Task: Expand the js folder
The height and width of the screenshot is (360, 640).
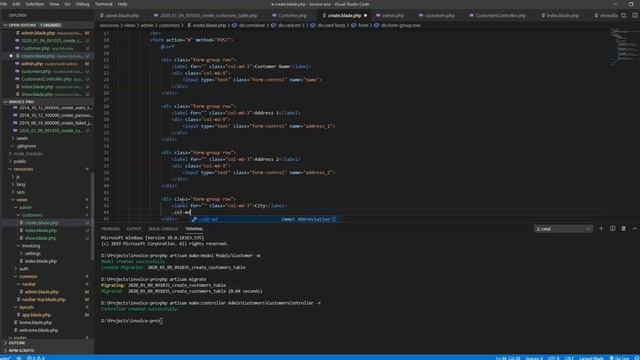Action: click(18, 177)
